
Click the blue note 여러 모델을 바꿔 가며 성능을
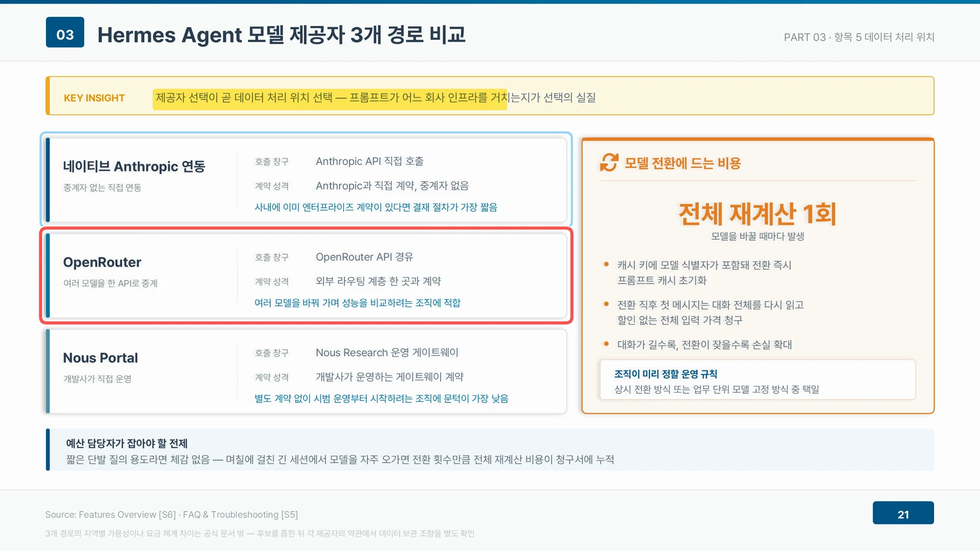(x=357, y=303)
